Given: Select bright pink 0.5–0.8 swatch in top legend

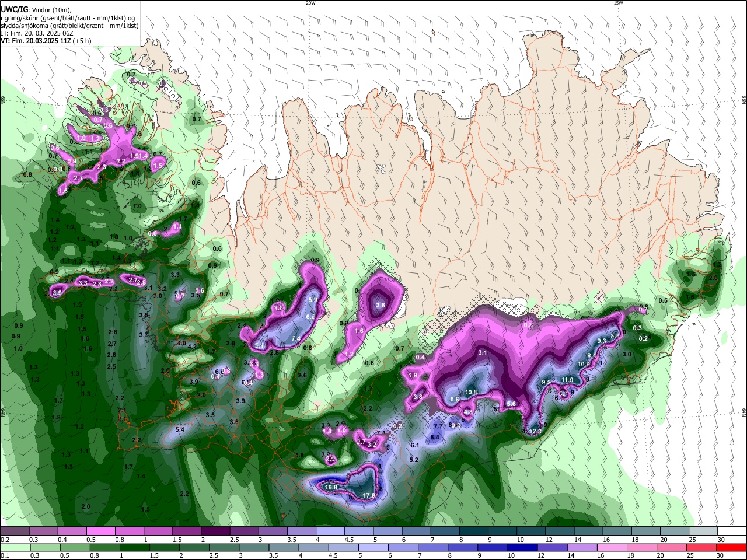Looking at the screenshot, I should [100, 531].
